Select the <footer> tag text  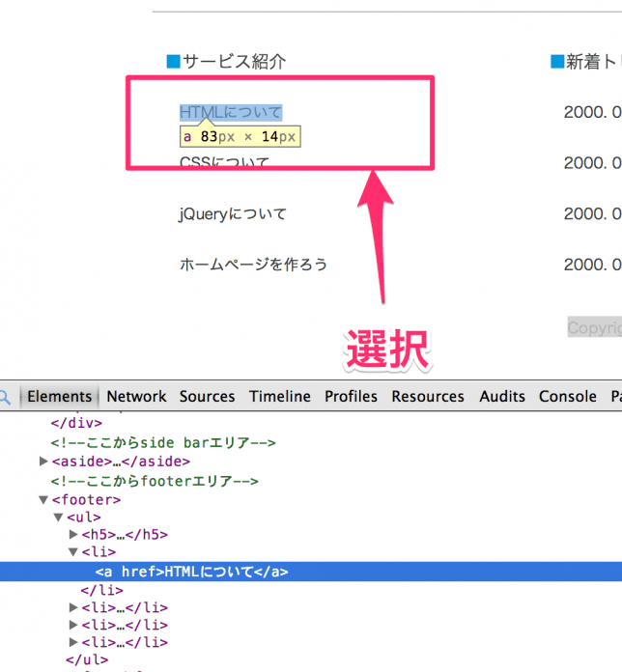pos(87,500)
